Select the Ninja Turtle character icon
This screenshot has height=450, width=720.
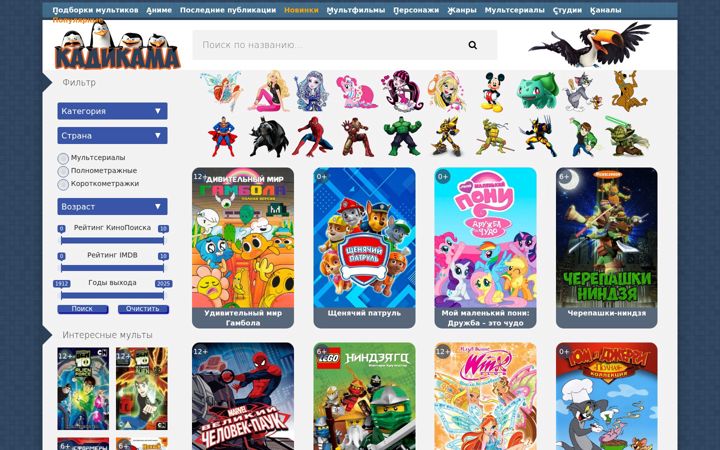494,136
